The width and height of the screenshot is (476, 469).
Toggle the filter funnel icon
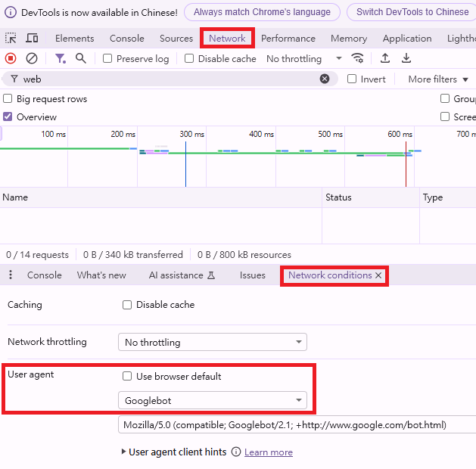(60, 58)
